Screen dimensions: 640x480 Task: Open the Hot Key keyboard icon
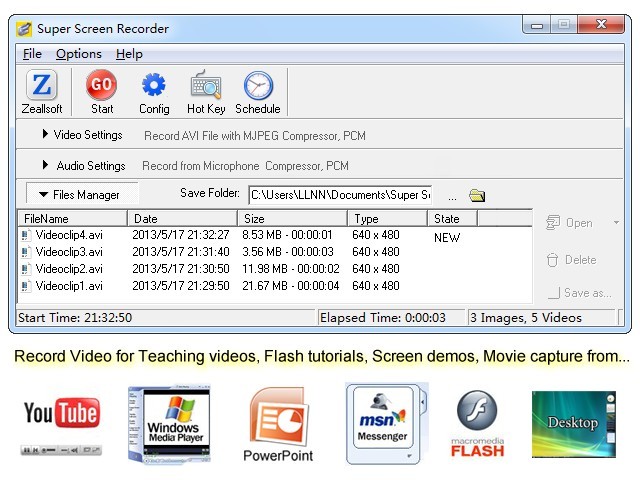(x=206, y=85)
